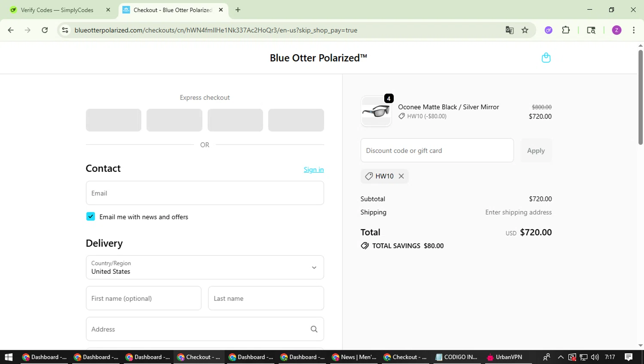Close the Verify Codes SimplyCodes tab

click(x=108, y=10)
